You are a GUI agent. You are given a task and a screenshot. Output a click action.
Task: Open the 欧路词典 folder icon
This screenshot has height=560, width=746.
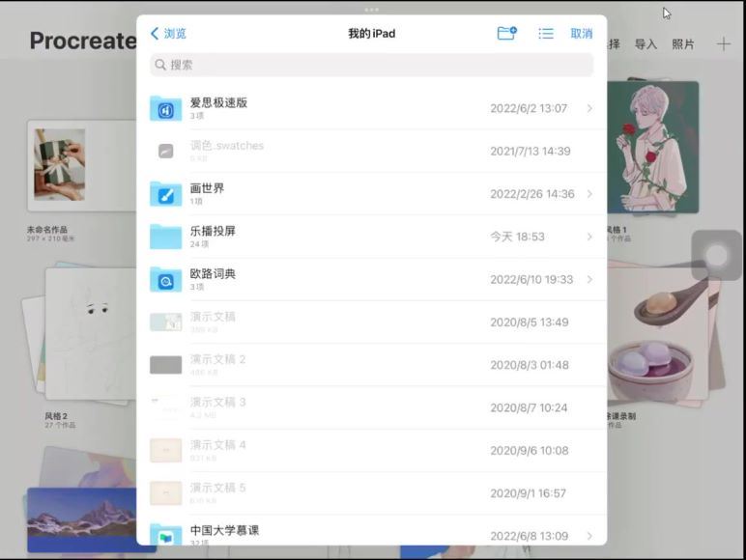tap(165, 280)
